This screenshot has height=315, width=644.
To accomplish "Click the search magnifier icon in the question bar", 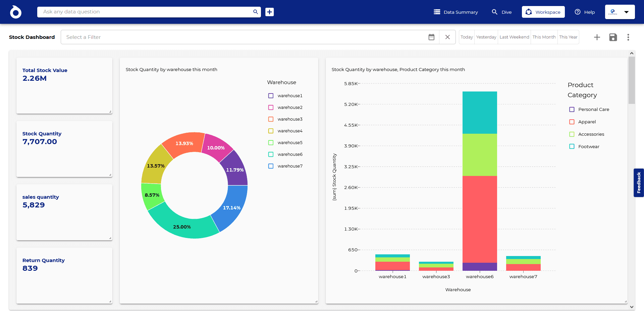I will click(x=256, y=12).
